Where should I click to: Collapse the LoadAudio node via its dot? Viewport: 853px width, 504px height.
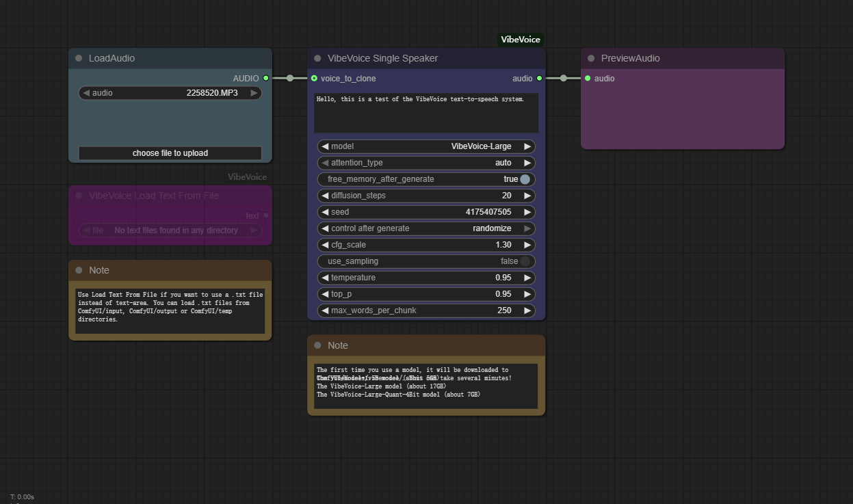(79, 58)
